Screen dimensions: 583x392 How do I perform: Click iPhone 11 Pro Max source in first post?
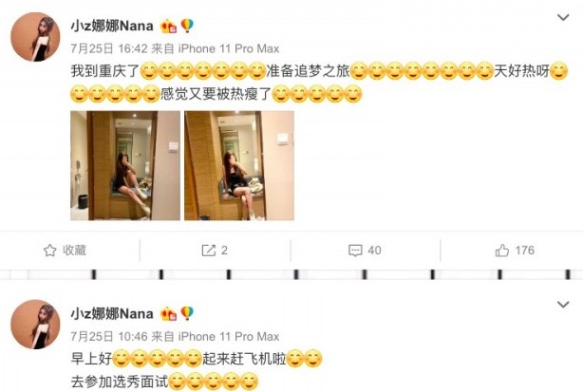[x=229, y=48]
